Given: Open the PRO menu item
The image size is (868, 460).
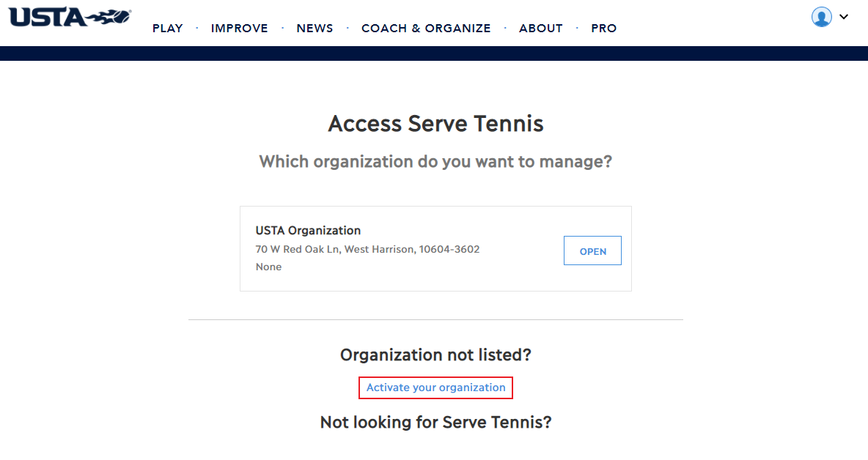Looking at the screenshot, I should point(603,28).
